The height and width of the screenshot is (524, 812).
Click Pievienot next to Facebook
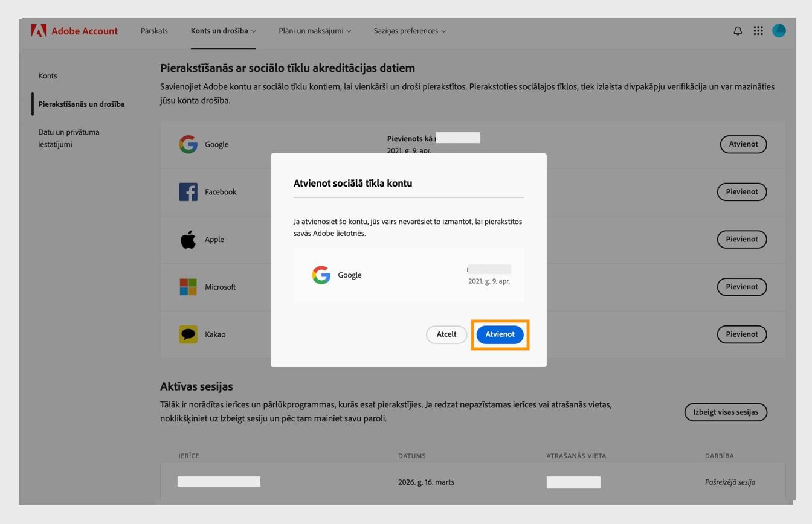point(741,191)
